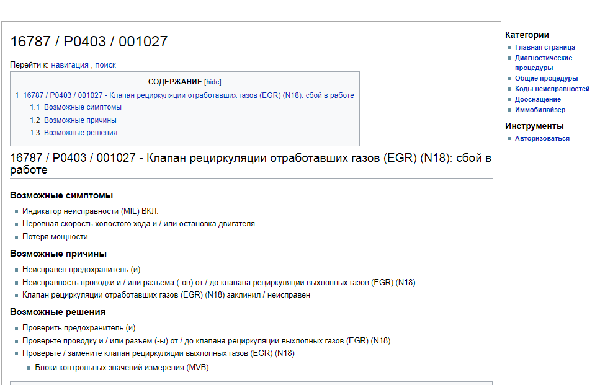Follow the 'поиск' jump link
The image size is (600, 385).
106,65
